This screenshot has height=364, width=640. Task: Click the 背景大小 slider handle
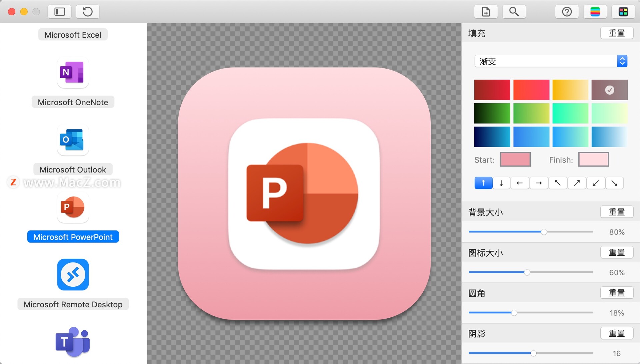pos(544,232)
